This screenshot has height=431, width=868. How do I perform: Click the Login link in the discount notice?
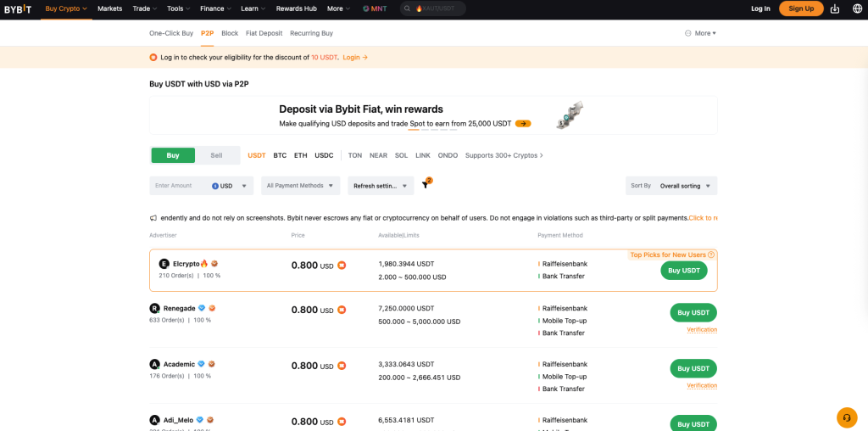[x=355, y=57]
